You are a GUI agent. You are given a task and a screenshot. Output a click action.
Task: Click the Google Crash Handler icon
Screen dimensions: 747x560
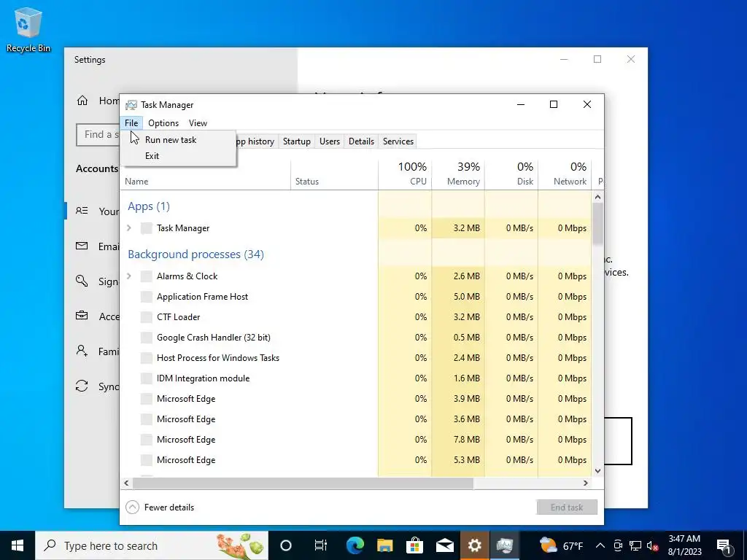point(147,338)
